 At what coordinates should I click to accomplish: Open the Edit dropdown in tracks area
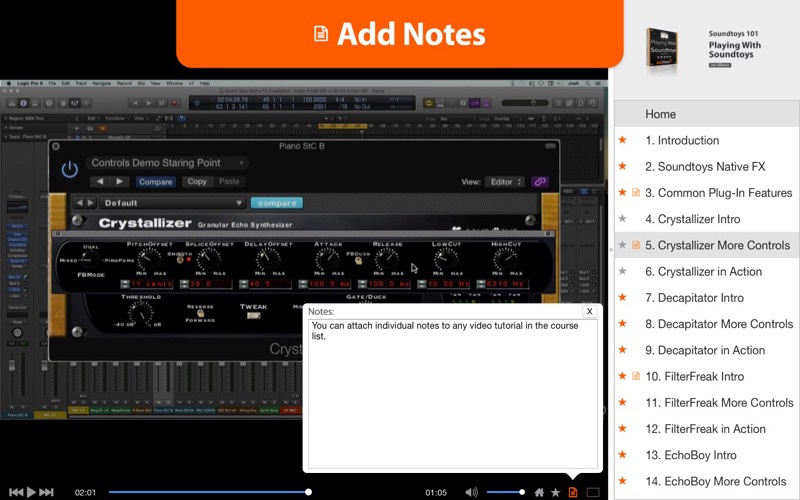pos(93,118)
